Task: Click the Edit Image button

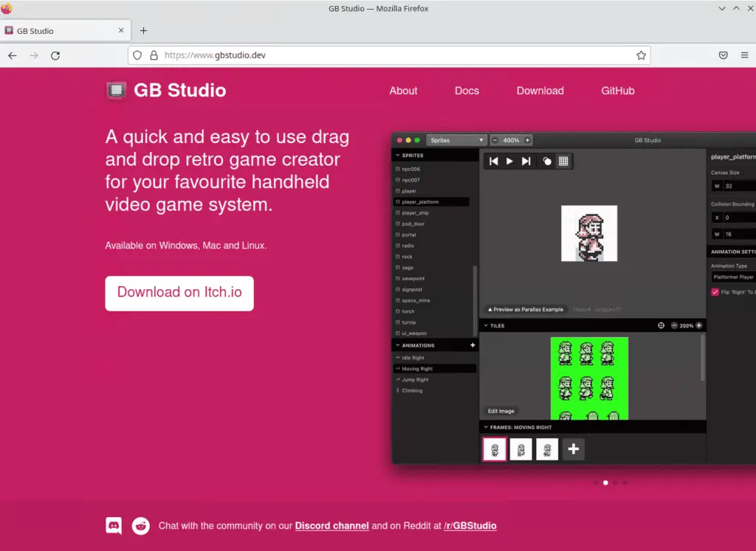Action: pyautogui.click(x=501, y=411)
